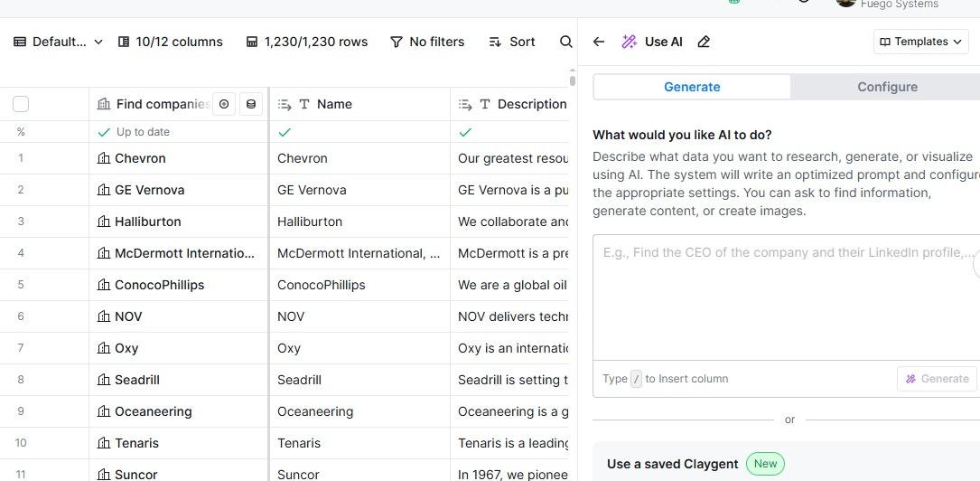Click the green checkmark under Name header

(x=285, y=132)
